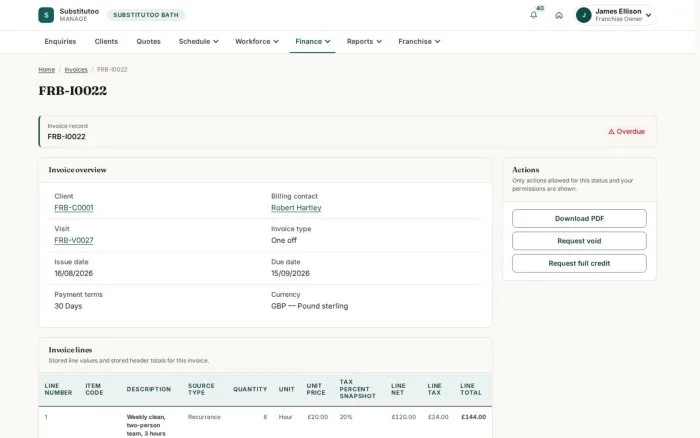Click the issue date 16/08/2026

pyautogui.click(x=74, y=273)
